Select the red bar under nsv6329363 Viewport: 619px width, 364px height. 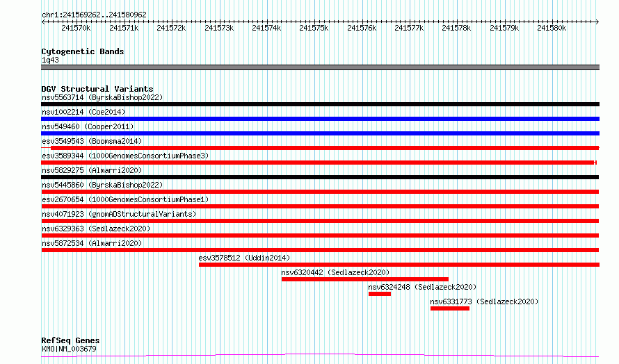(320, 235)
